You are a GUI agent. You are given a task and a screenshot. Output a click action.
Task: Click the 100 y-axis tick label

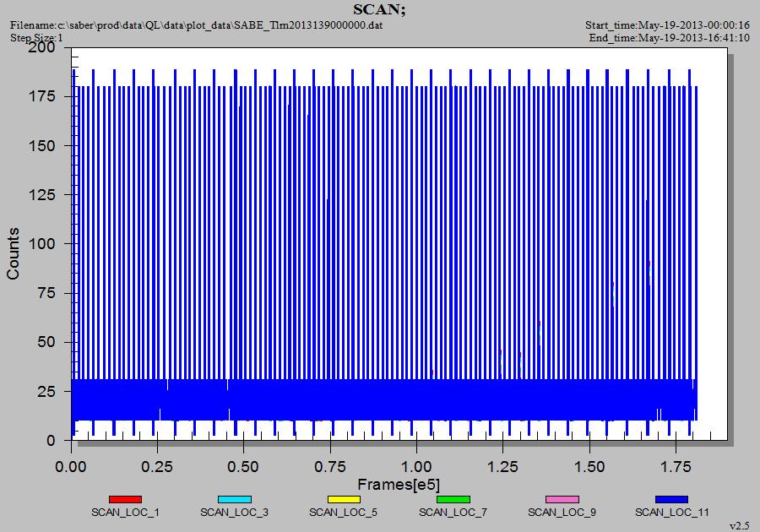pos(43,243)
